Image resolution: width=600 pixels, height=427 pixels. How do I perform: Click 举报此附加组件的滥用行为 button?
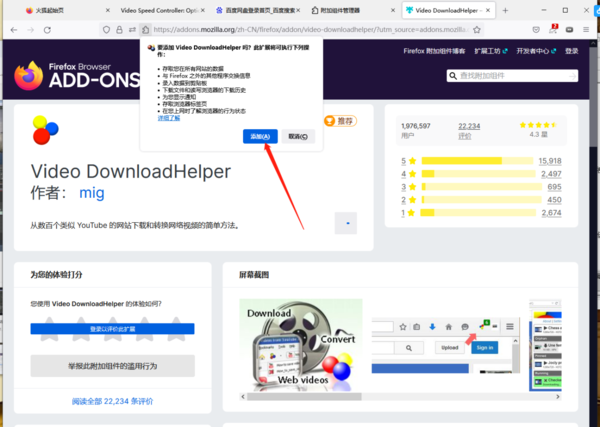click(x=112, y=366)
